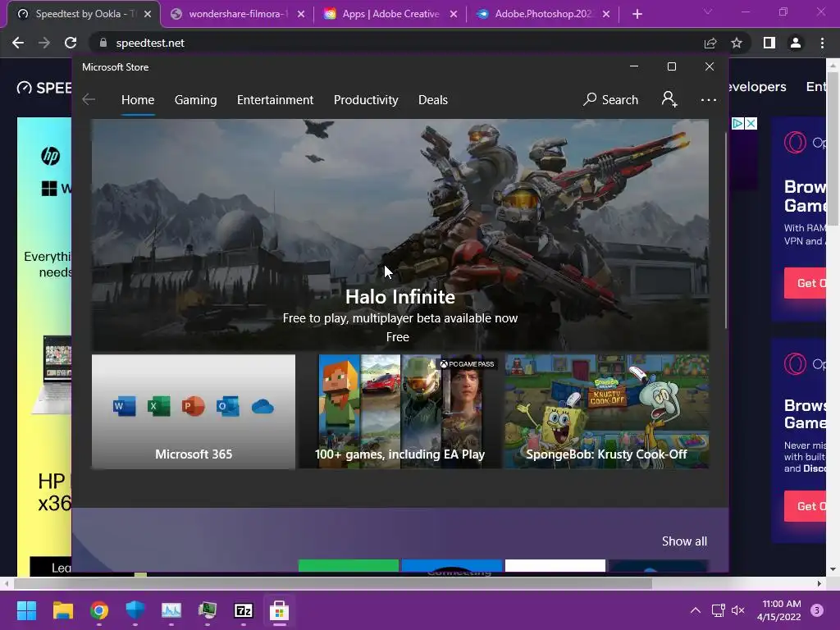Open the Chrome tab search chevron

point(708,11)
